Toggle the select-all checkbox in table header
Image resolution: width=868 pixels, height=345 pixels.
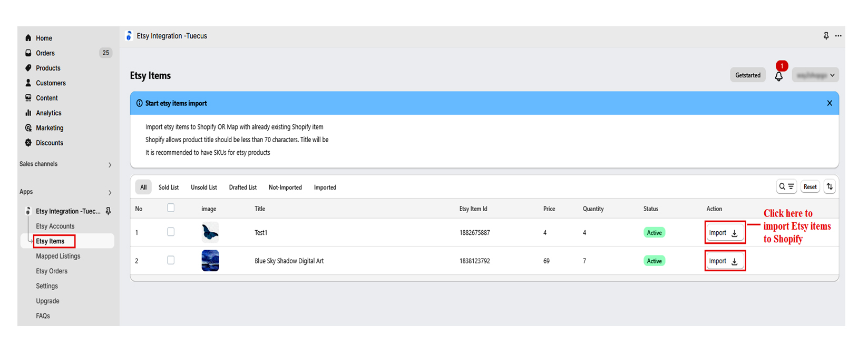(171, 208)
